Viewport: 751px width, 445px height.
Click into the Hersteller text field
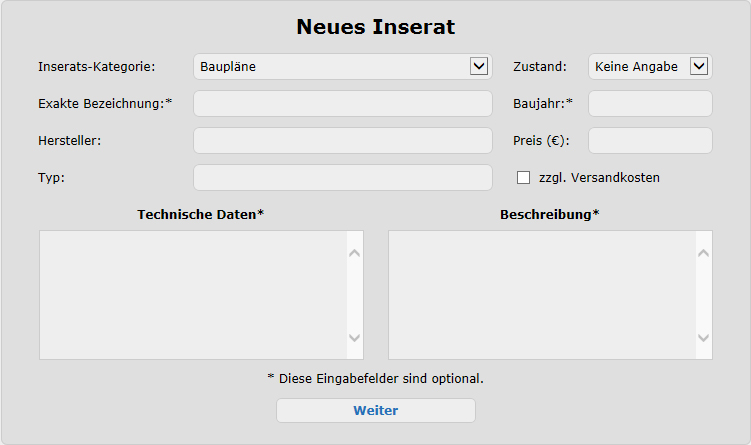click(x=342, y=141)
